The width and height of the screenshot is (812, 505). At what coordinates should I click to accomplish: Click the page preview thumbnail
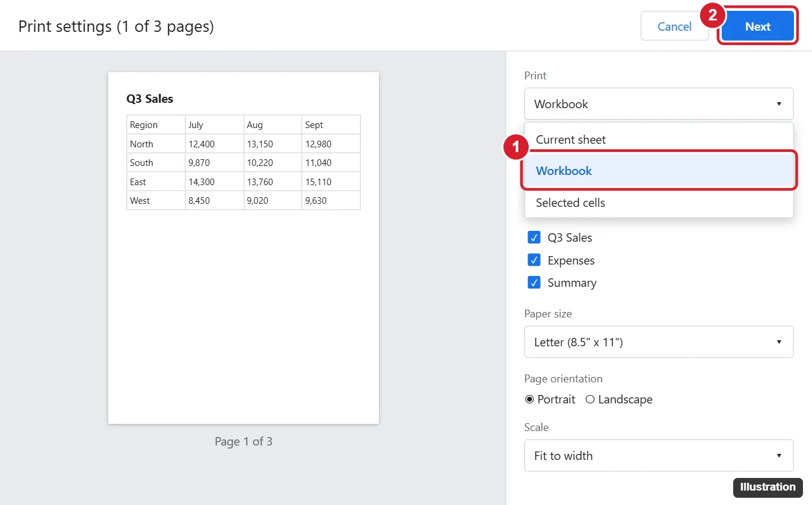(x=244, y=248)
